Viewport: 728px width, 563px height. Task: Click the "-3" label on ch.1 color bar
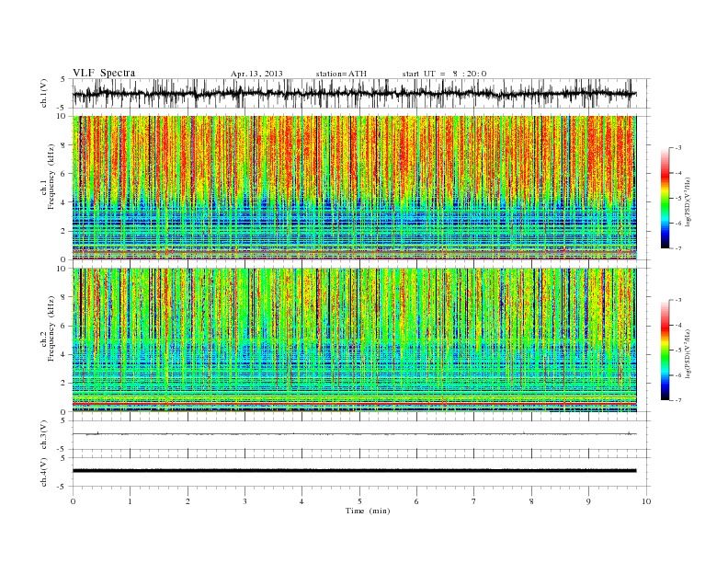pyautogui.click(x=677, y=148)
